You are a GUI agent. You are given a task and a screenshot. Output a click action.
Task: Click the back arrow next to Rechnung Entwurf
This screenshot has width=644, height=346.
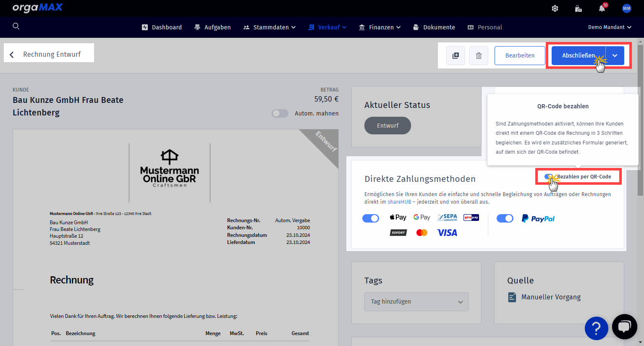12,55
